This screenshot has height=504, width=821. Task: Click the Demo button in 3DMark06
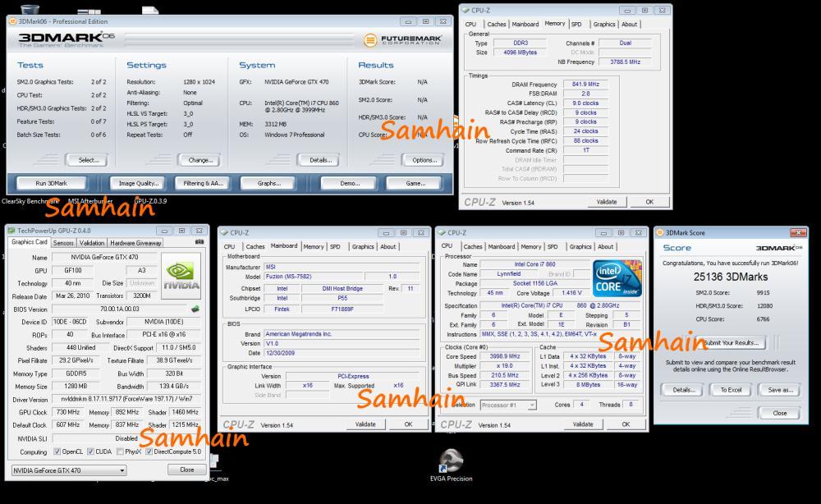(x=349, y=183)
